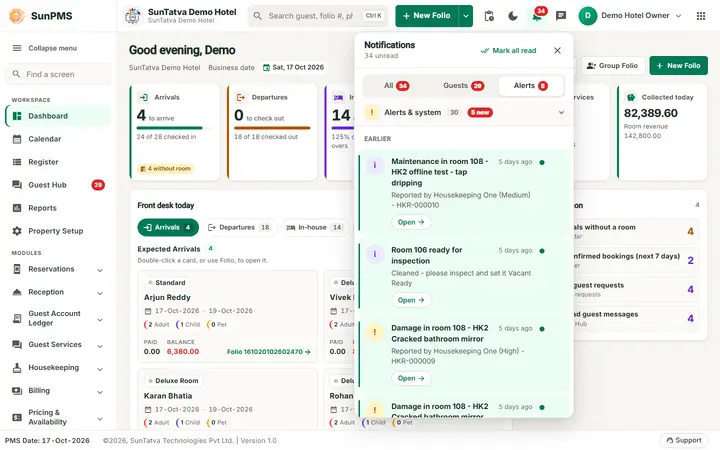This screenshot has width=720, height=450.
Task: Click New Folio button beside Group Folio
Action: point(678,66)
